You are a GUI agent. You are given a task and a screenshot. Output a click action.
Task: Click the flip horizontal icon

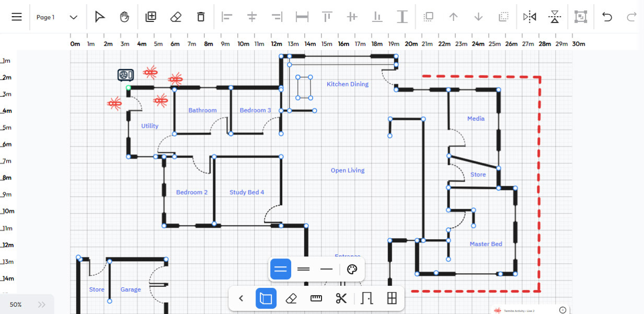pos(530,17)
